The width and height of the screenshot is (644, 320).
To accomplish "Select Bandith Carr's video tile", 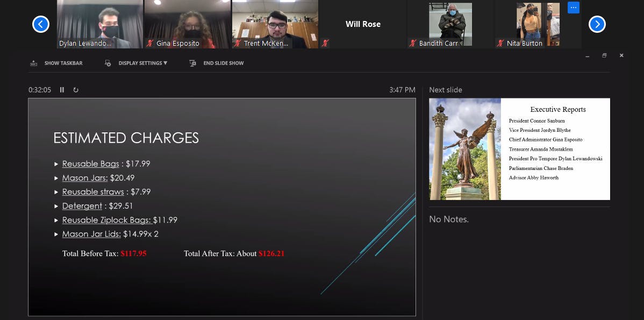I will (x=450, y=24).
